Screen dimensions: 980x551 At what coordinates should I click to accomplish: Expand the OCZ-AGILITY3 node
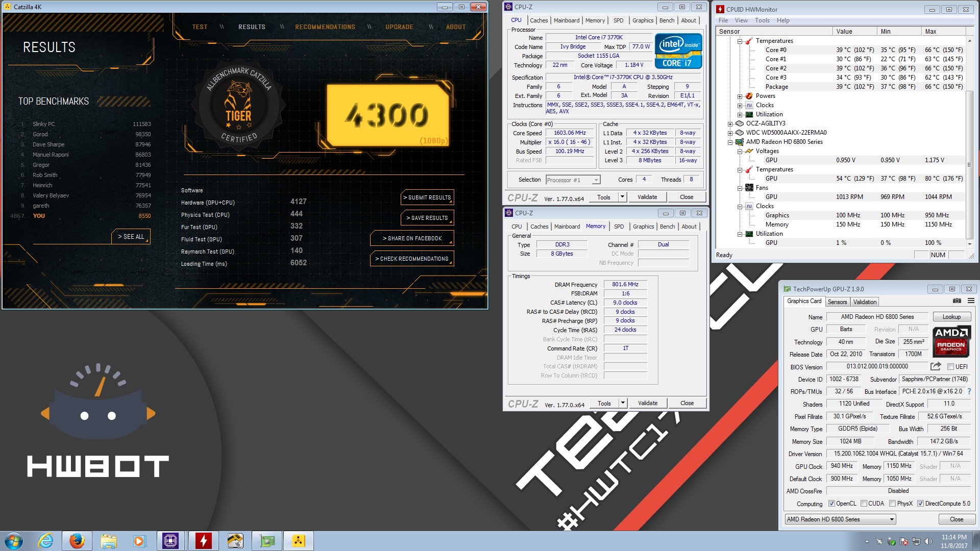(x=730, y=123)
